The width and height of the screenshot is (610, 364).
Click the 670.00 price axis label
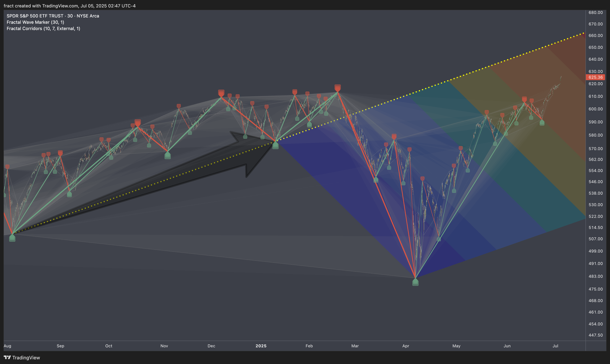click(596, 24)
